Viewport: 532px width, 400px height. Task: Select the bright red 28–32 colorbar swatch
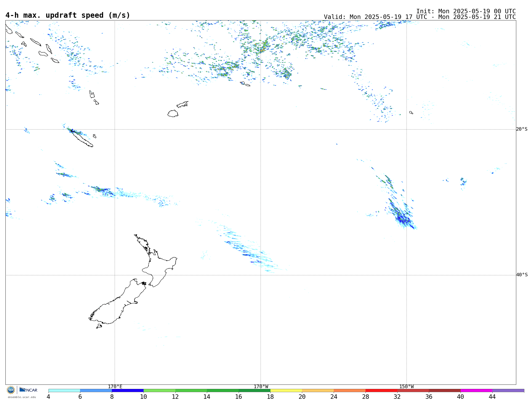point(381,390)
